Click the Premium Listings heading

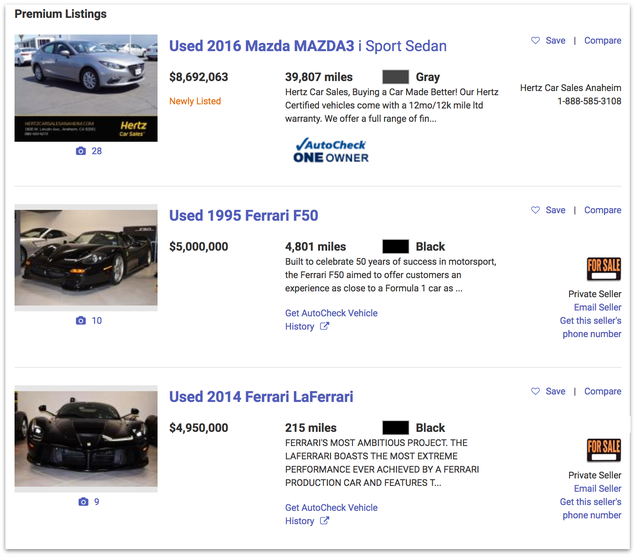60,14
